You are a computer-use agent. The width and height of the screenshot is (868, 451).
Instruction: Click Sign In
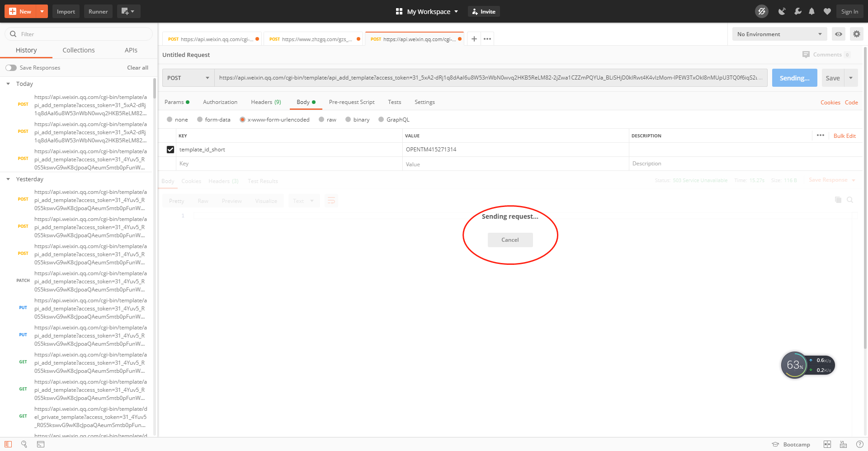849,11
